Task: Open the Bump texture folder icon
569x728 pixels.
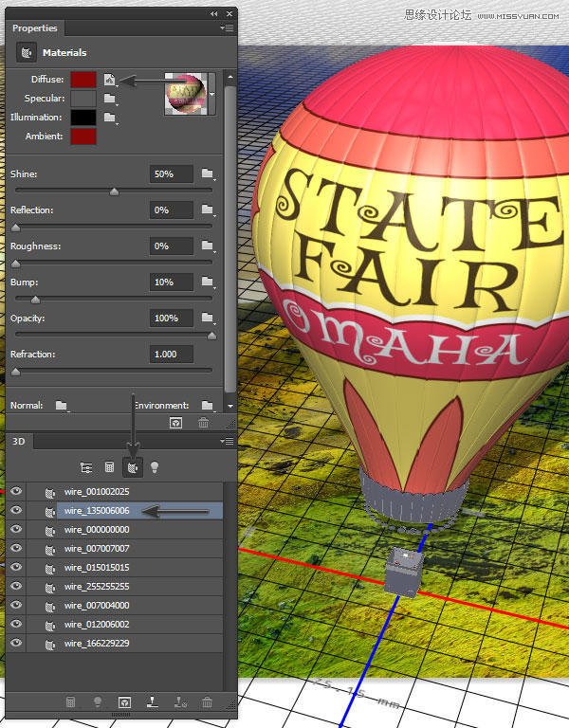Action: click(208, 282)
